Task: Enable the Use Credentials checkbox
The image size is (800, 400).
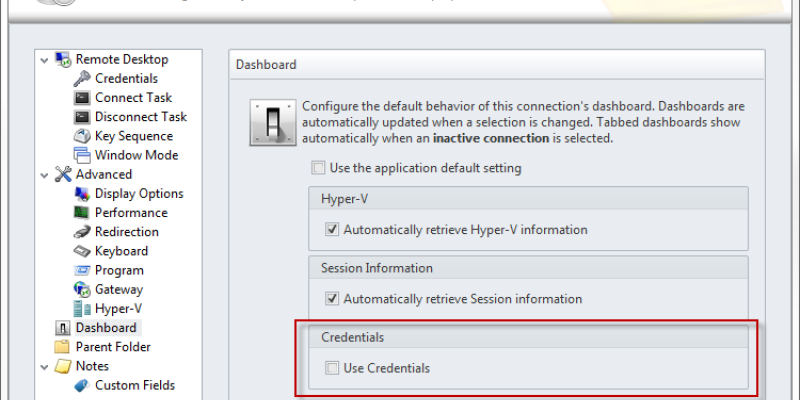Action: point(332,368)
